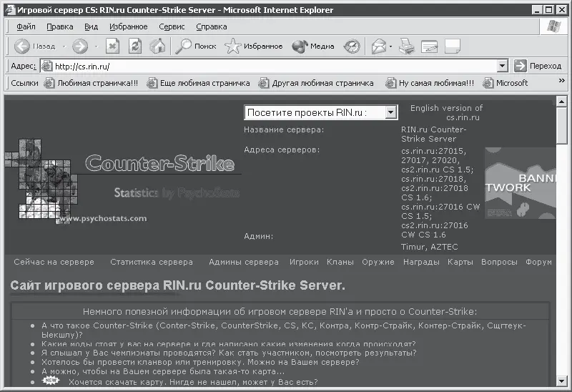The image size is (572, 392).
Task: Open the Статистика сервера tab
Action: (152, 262)
